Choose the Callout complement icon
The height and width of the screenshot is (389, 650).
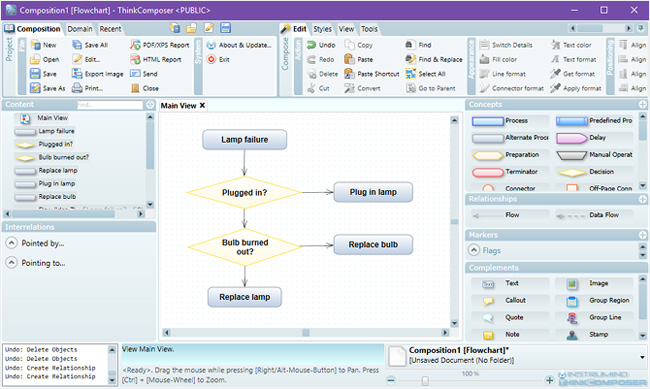coord(488,301)
